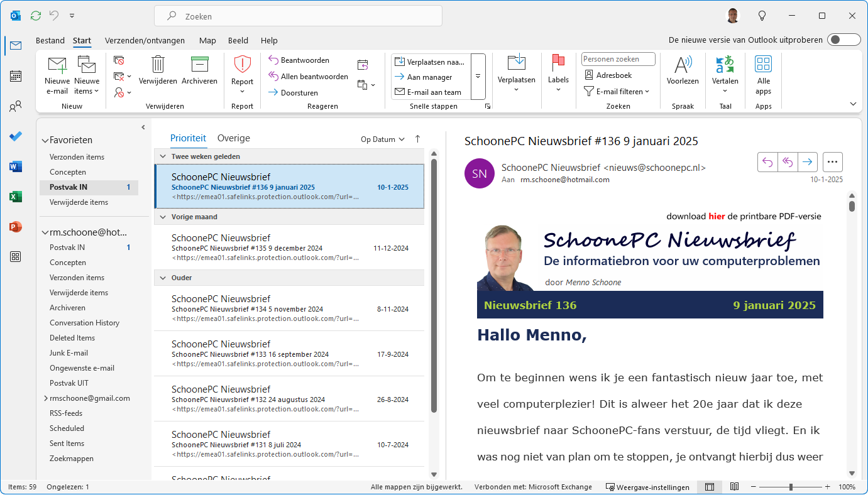This screenshot has width=868, height=495.
Task: Collapse the ribbon with the chevron
Action: pyautogui.click(x=853, y=104)
